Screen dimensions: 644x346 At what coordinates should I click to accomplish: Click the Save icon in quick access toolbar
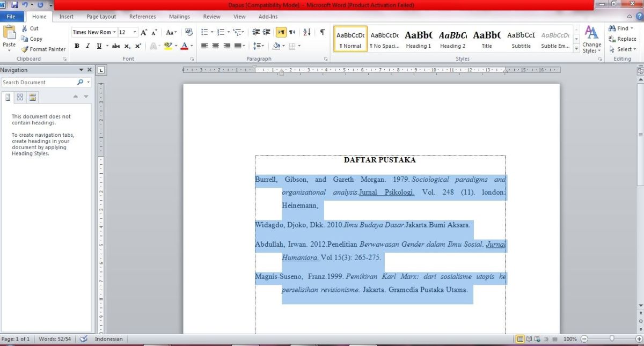point(14,5)
